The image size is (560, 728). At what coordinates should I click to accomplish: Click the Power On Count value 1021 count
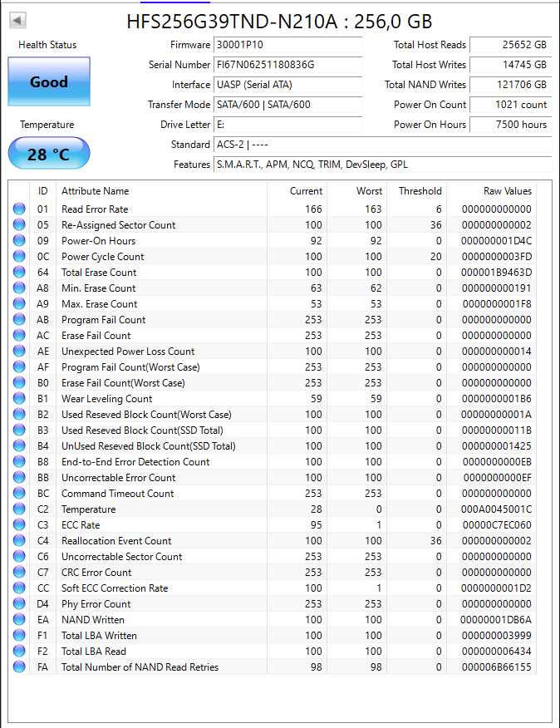[x=511, y=105]
